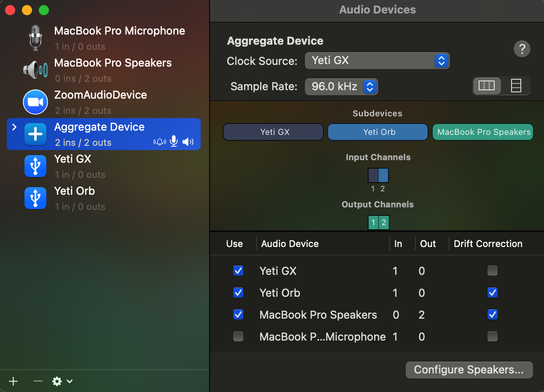
Task: Click the Audio Device column header
Action: point(290,244)
